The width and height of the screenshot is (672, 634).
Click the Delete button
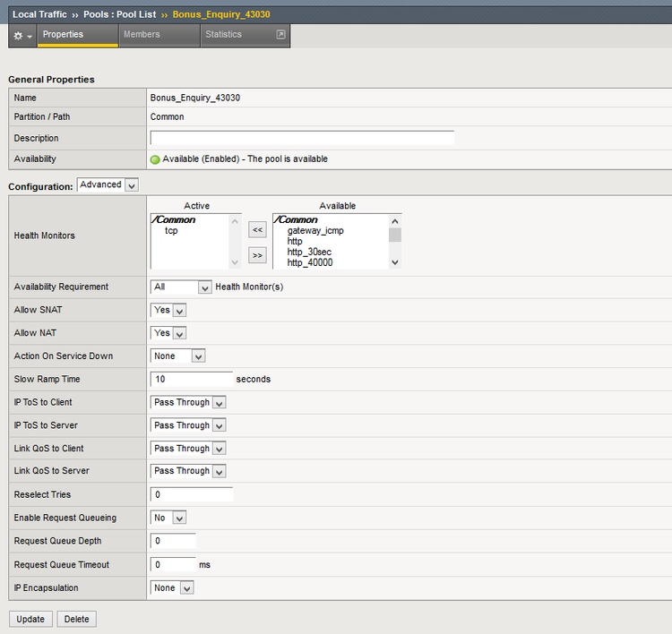pyautogui.click(x=77, y=619)
